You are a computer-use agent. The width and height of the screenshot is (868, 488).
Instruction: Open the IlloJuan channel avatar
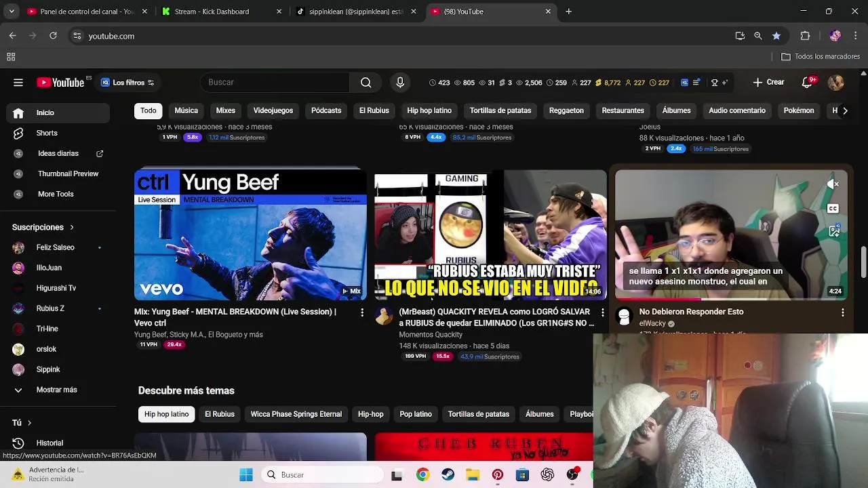18,268
